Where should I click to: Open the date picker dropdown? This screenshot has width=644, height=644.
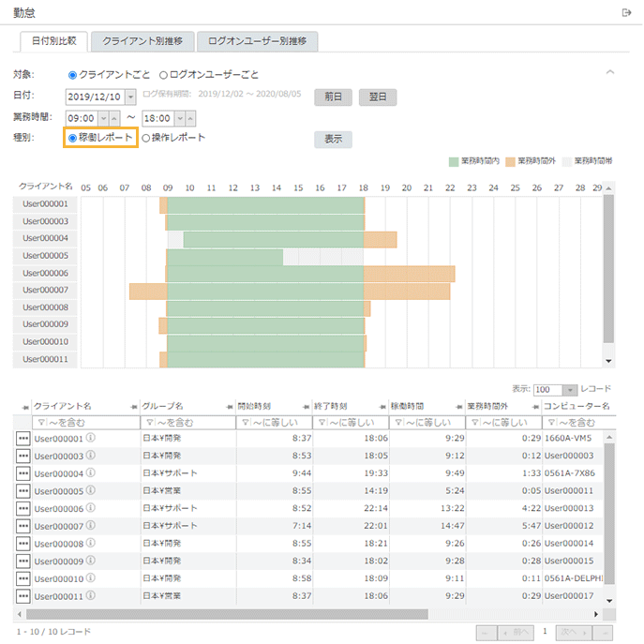(130, 96)
